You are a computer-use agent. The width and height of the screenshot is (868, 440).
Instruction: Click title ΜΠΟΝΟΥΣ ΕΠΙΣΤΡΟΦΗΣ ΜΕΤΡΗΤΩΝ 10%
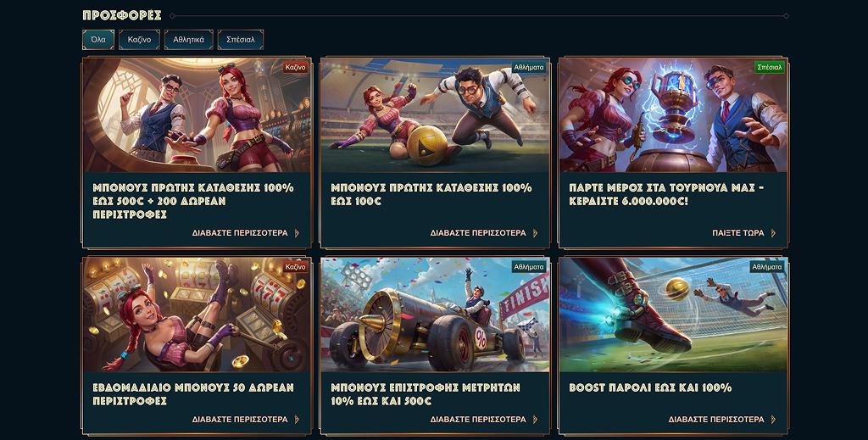coord(426,394)
